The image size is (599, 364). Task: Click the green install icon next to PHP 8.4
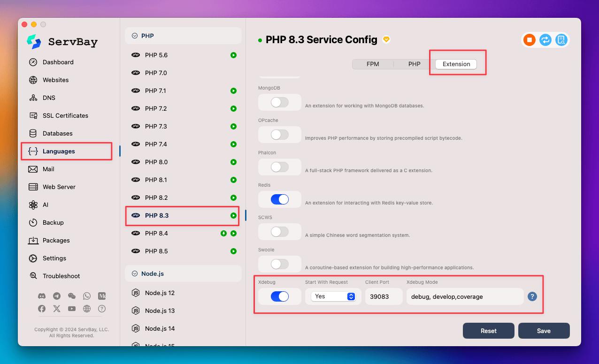pos(224,233)
